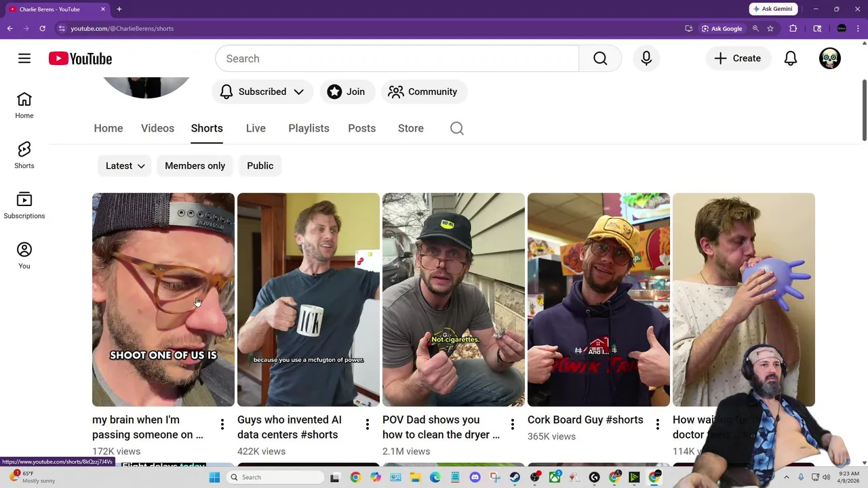Open the Subscribed notification dropdown
Image resolution: width=868 pixels, height=488 pixels.
262,91
